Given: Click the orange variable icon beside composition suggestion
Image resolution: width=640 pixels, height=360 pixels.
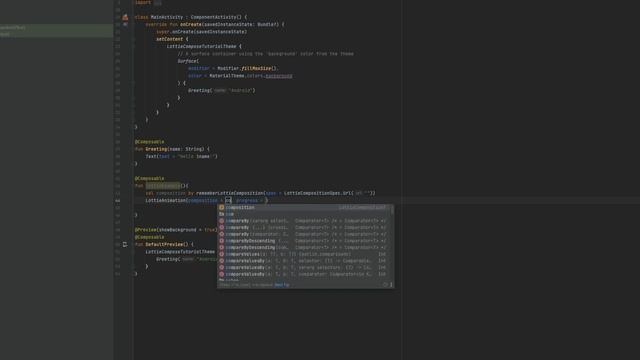Looking at the screenshot, I should [222, 207].
